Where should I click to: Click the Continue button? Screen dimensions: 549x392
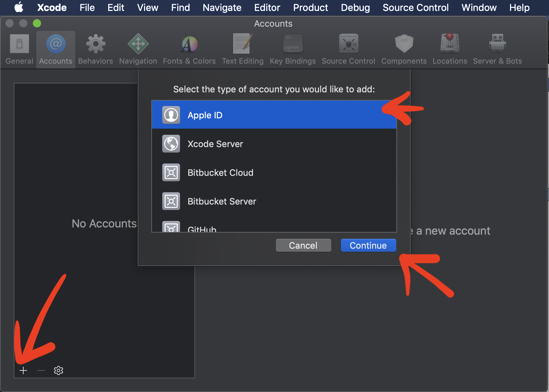pos(368,245)
